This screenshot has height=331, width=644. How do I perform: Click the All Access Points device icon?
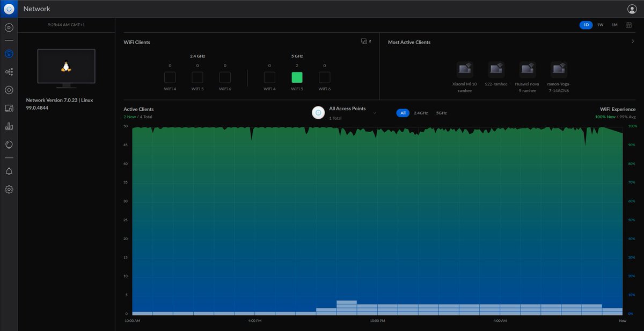point(318,112)
